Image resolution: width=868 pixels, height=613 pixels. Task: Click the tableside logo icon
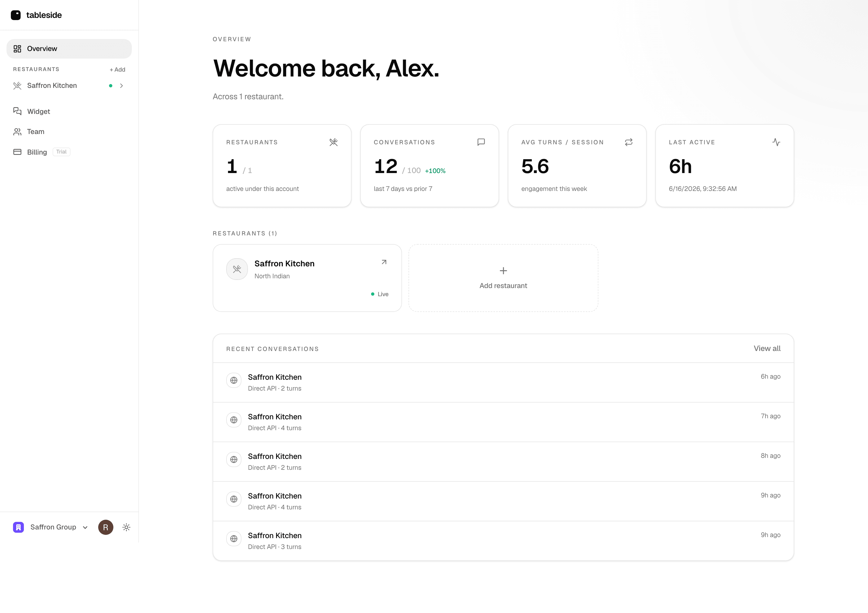[x=15, y=15]
